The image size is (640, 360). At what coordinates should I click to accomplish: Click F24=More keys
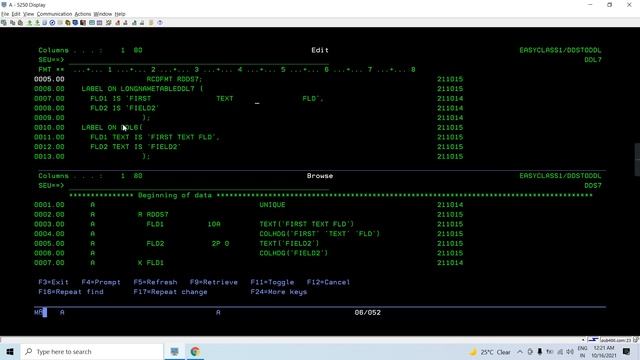[279, 292]
